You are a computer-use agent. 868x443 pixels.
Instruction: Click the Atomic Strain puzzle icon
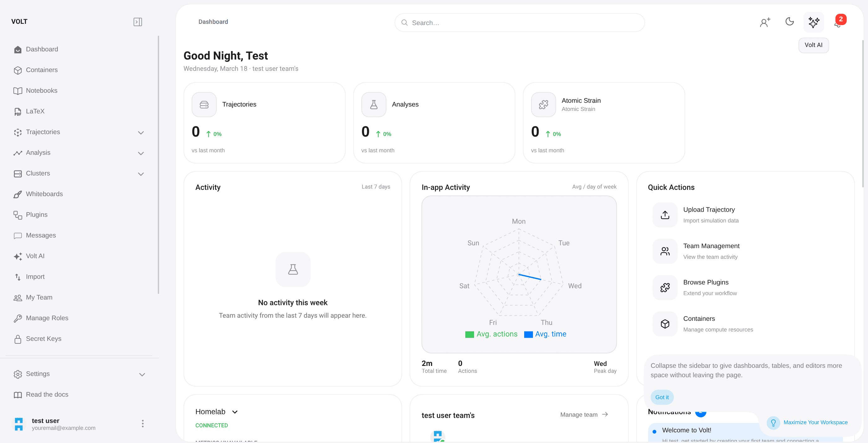(544, 105)
